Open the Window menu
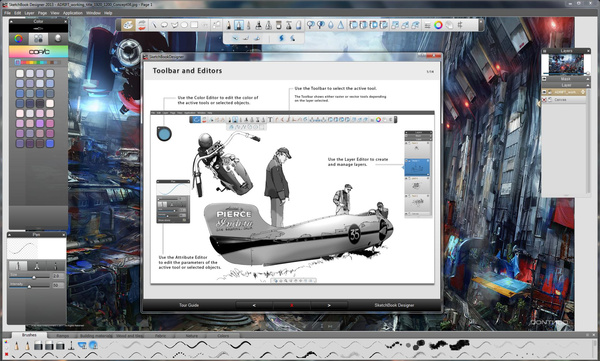Screen dimensions: 600x361 click(93, 13)
